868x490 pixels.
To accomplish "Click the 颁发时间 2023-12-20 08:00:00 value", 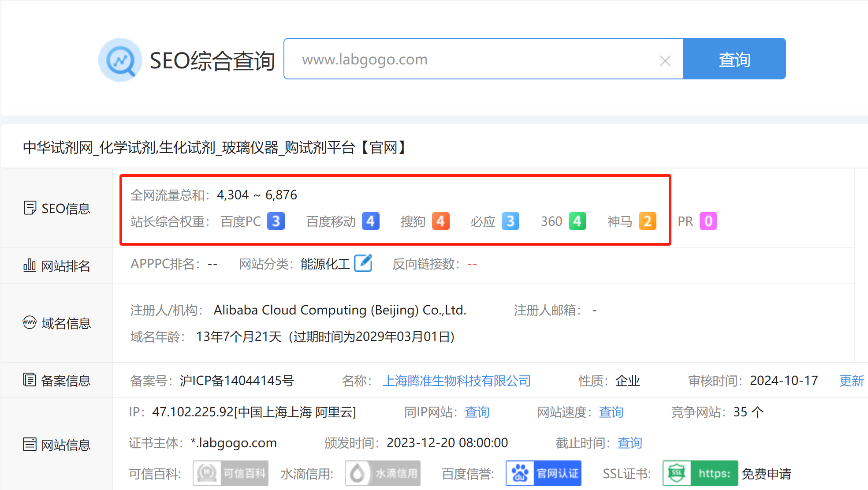I will [x=447, y=443].
